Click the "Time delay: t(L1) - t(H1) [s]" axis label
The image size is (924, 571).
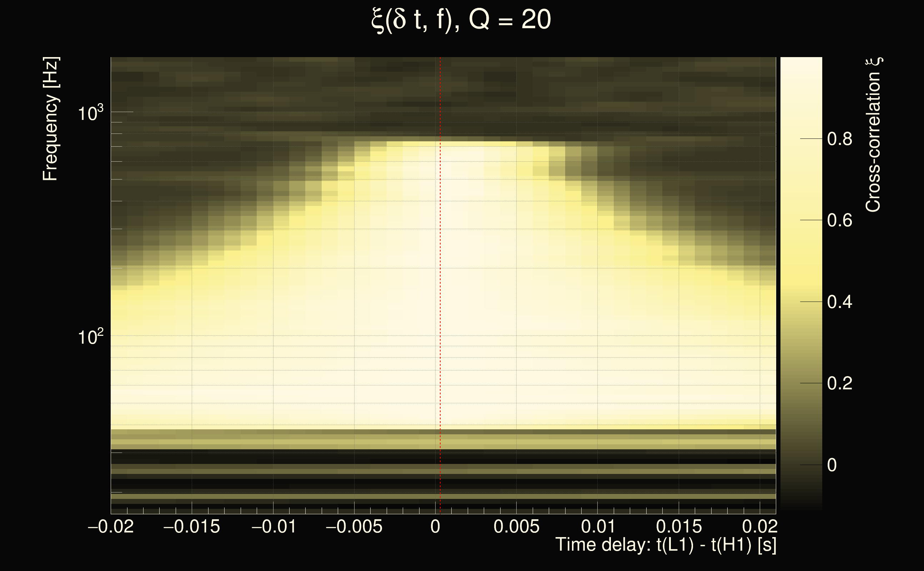[x=666, y=545]
